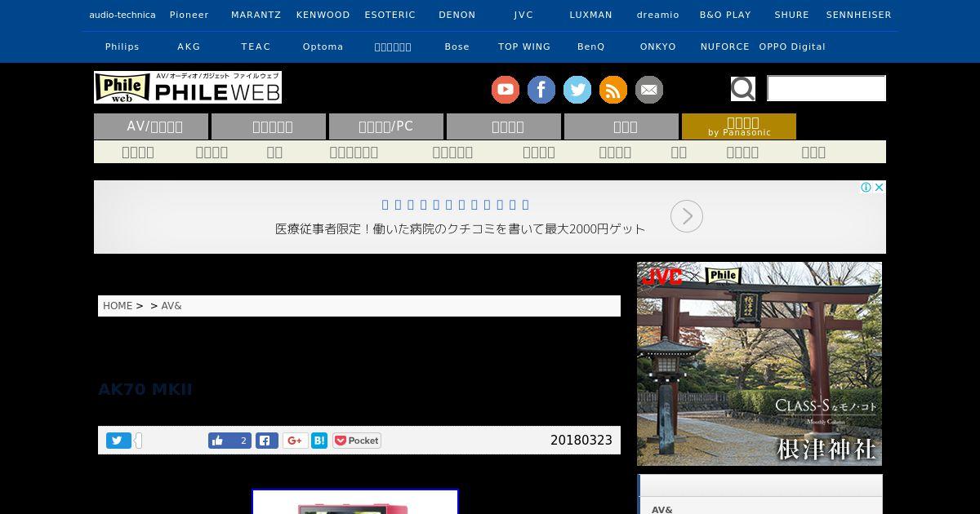Save article to Pocket button
This screenshot has height=514, width=980.
coord(357,441)
